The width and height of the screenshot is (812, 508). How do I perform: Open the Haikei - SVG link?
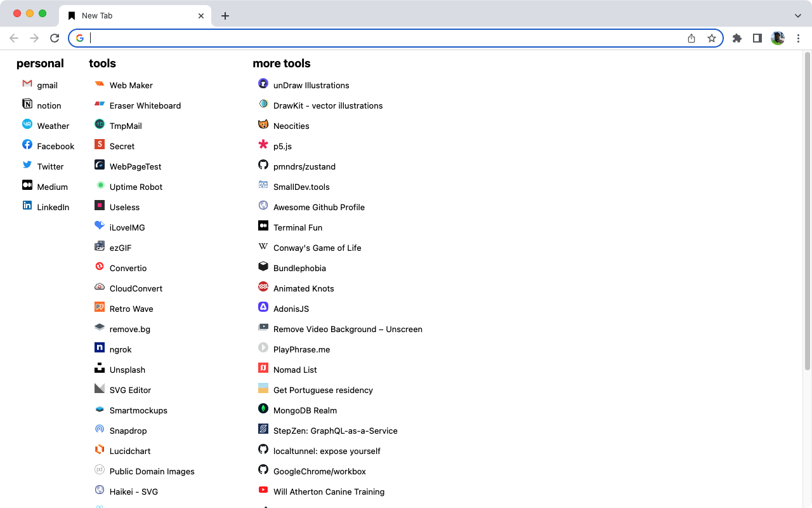coord(134,491)
